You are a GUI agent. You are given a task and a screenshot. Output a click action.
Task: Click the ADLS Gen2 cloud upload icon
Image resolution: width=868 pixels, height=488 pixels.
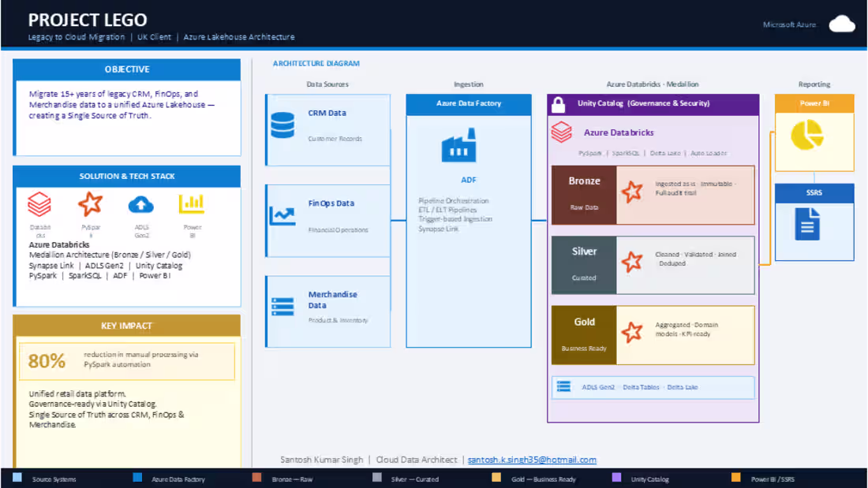coord(141,205)
